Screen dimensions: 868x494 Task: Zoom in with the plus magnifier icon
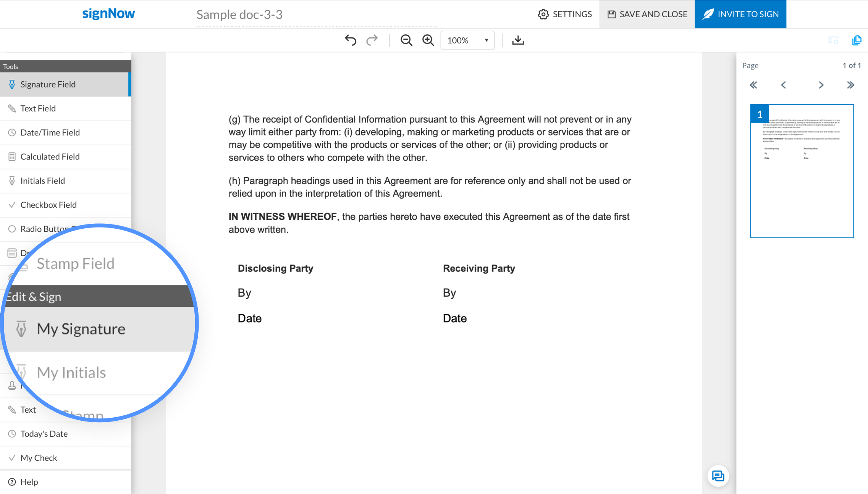[x=428, y=40]
